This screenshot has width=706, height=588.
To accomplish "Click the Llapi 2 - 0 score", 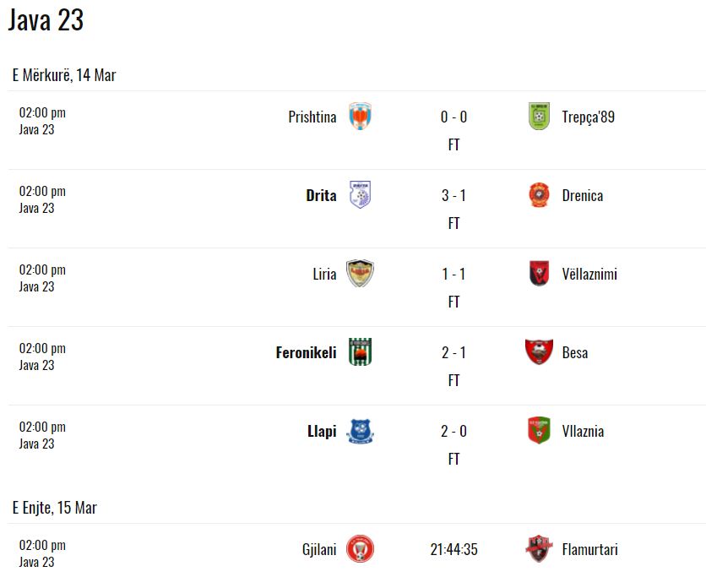I will tap(453, 431).
